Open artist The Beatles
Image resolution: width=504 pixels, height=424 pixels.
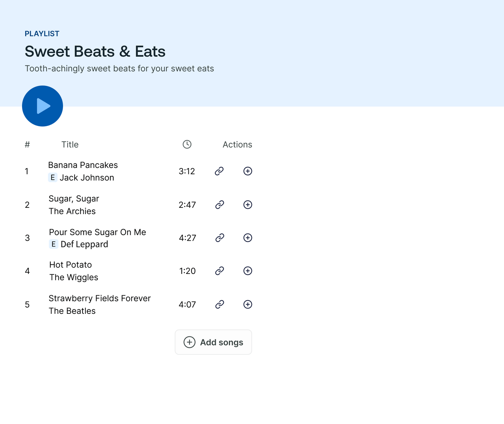[x=72, y=311]
